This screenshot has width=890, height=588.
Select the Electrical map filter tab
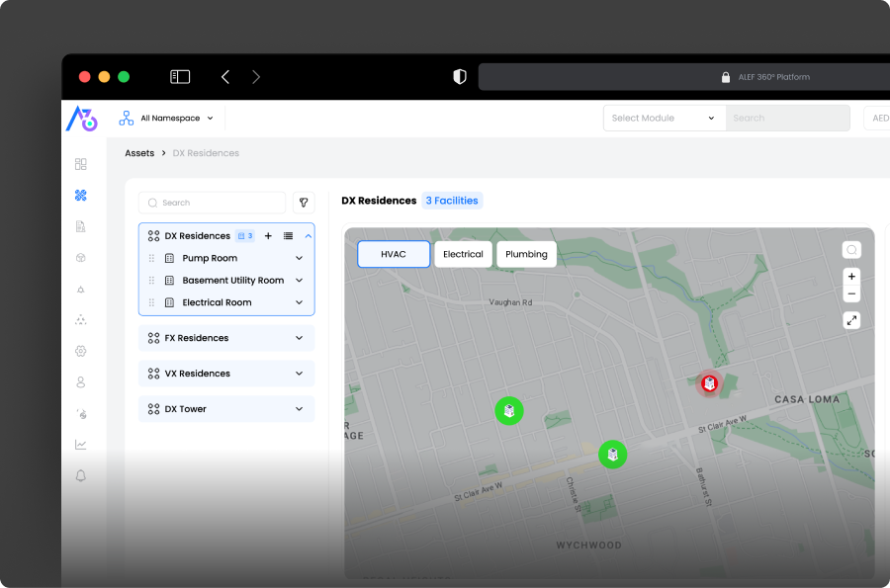(x=463, y=254)
